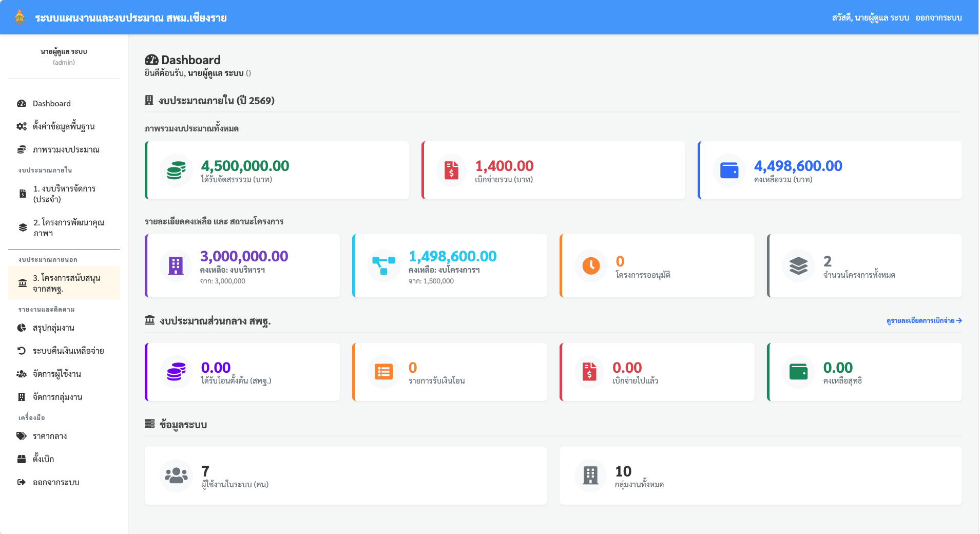980x534 pixels.
Task: Click the red invoice icon beside 1,400.00
Action: (x=452, y=170)
